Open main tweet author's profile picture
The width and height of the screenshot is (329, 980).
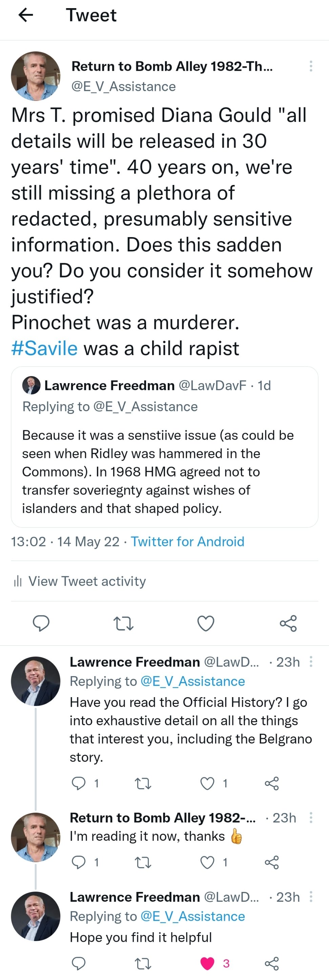(x=36, y=76)
